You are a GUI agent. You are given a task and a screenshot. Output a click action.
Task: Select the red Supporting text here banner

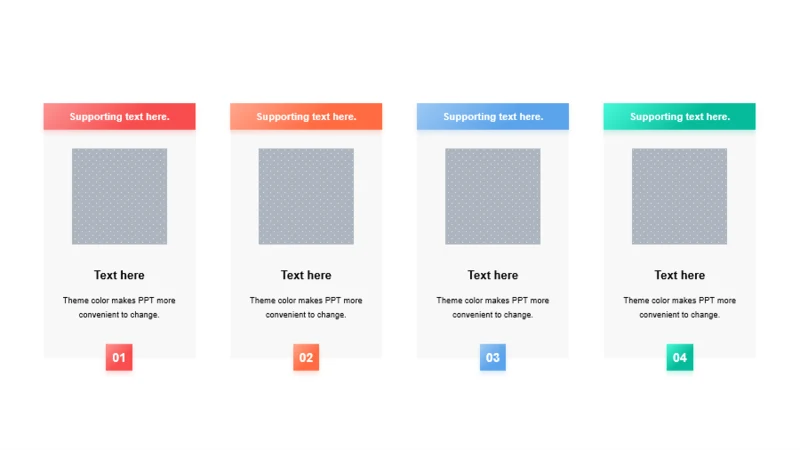tap(119, 116)
